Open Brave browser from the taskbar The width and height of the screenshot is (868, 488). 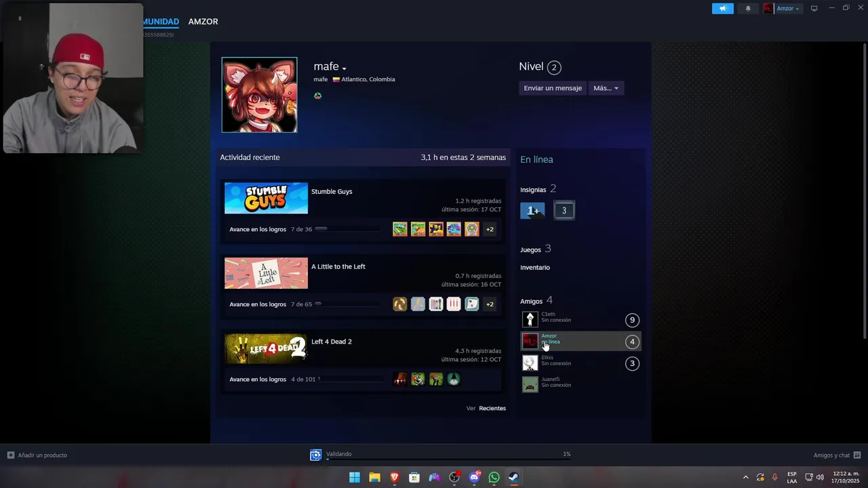pos(394,477)
